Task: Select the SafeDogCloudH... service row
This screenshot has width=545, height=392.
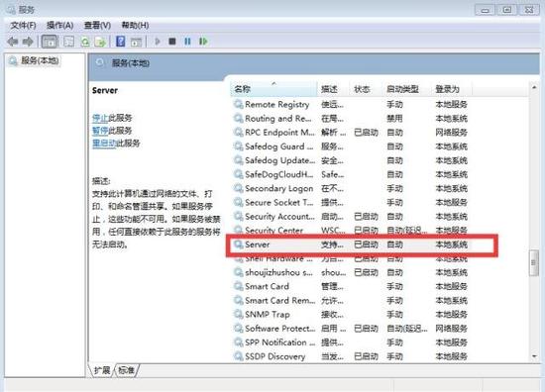Action: [351, 174]
